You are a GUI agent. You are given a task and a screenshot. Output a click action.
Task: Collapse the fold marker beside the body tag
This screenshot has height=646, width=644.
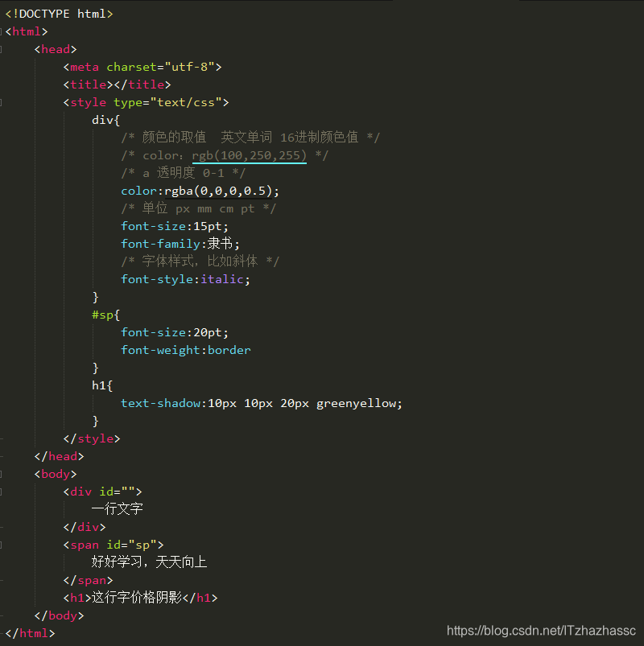coord(2,474)
